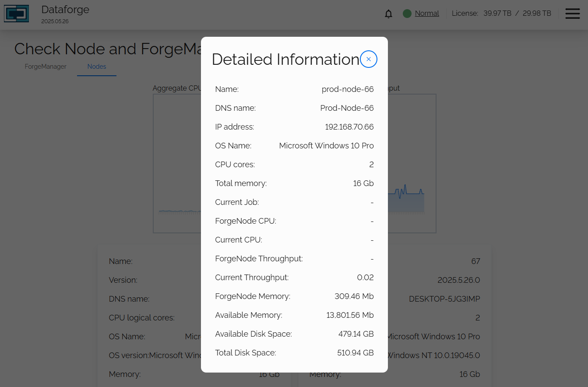Close the Detailed Information dialog
Screen dimensions: 588x387
coord(369,59)
